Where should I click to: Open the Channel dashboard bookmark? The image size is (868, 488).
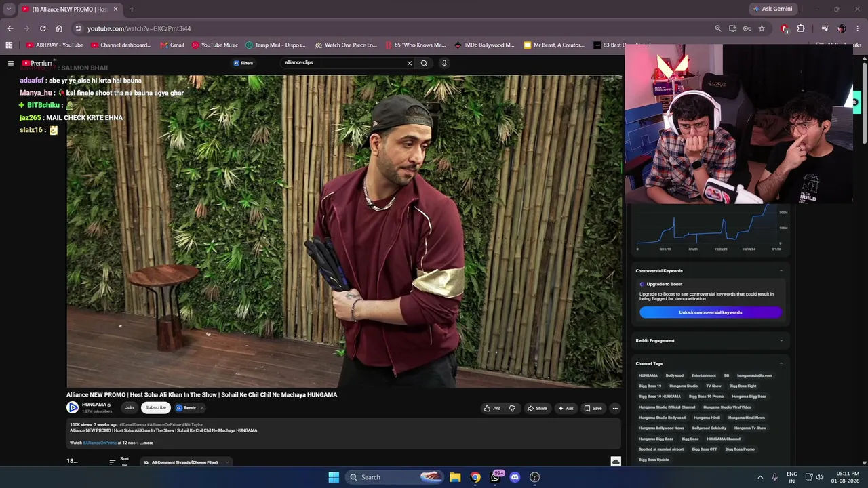coord(121,45)
